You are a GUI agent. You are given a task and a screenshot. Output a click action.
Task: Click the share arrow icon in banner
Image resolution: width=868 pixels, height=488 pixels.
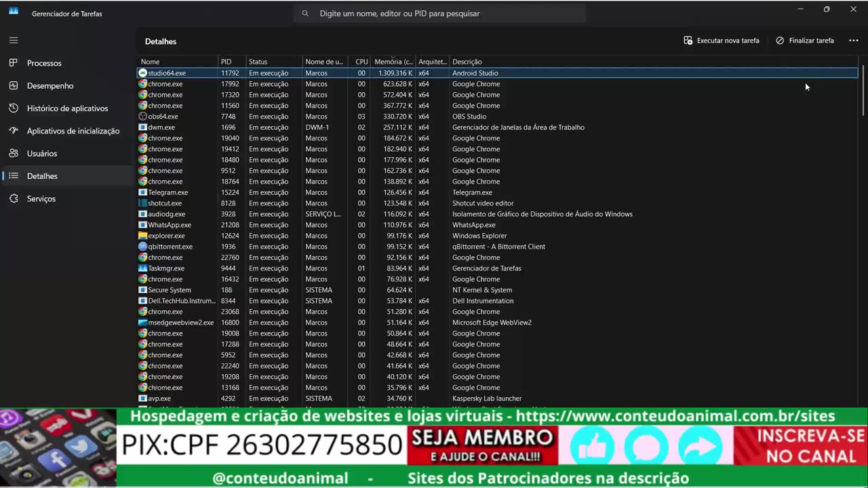[700, 447]
